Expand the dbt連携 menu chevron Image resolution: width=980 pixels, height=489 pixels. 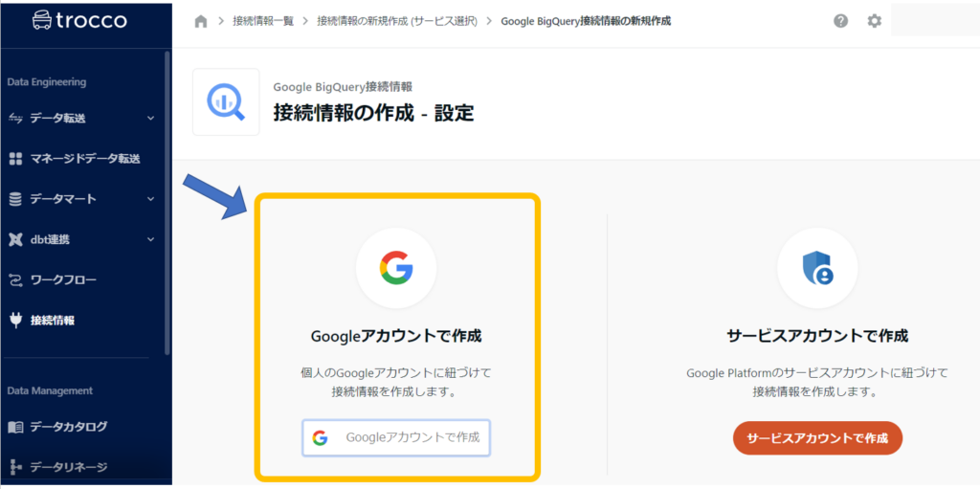click(150, 239)
